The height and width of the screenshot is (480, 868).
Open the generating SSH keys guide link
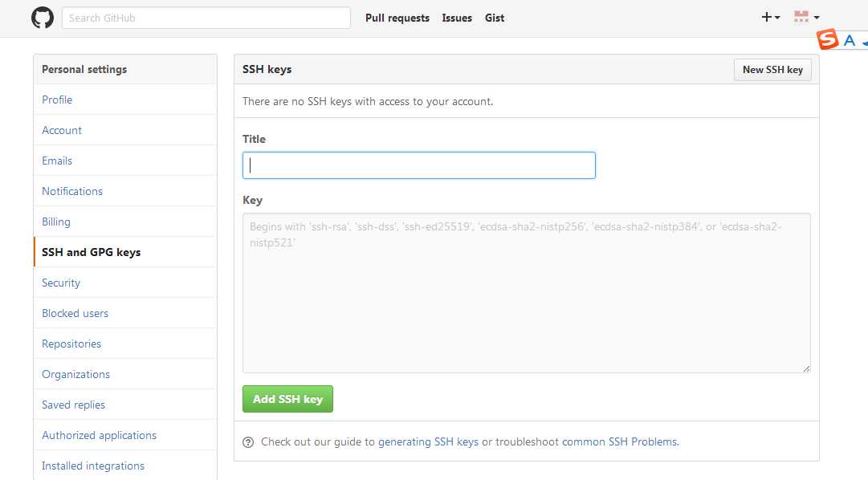[x=428, y=441]
